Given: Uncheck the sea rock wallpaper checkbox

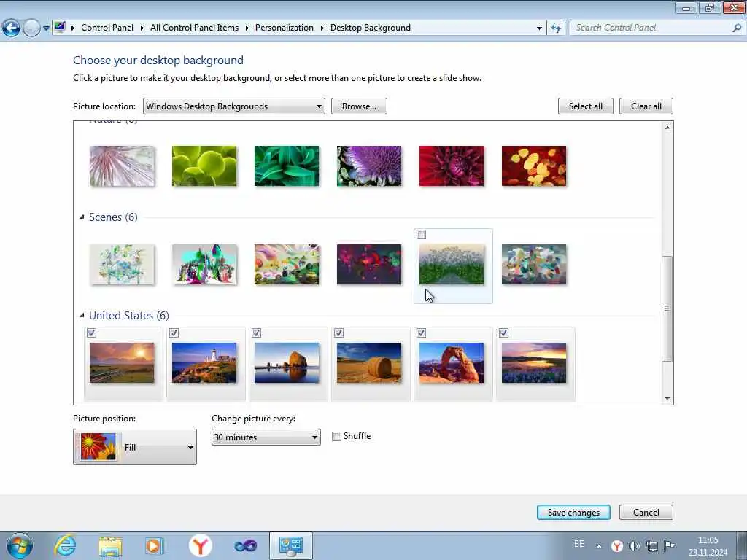Looking at the screenshot, I should [256, 332].
